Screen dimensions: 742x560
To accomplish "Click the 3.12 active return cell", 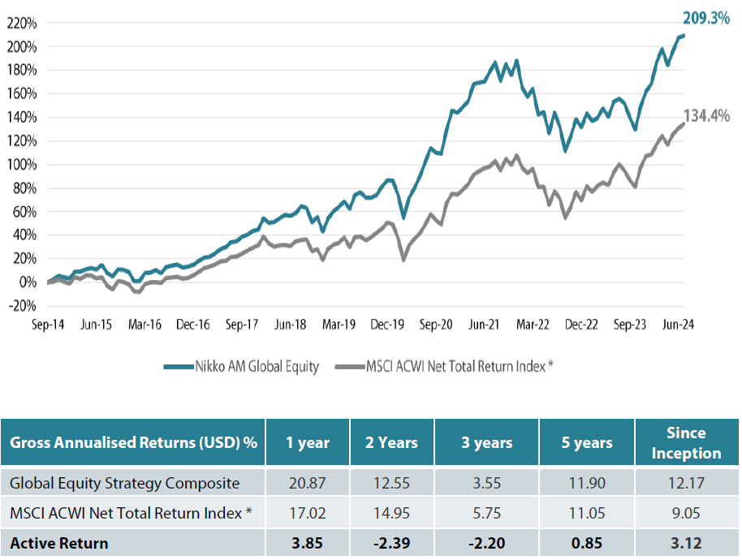I will (687, 543).
